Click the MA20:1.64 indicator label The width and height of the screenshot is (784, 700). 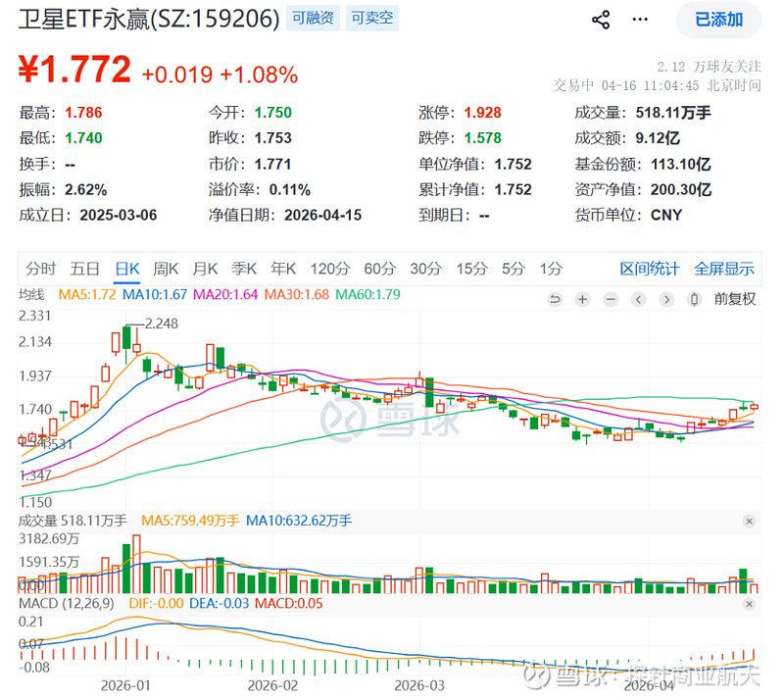(x=225, y=294)
